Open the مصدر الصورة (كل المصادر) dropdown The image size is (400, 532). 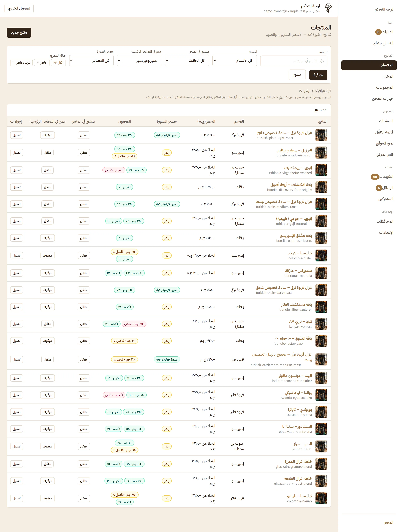pyautogui.click(x=91, y=61)
